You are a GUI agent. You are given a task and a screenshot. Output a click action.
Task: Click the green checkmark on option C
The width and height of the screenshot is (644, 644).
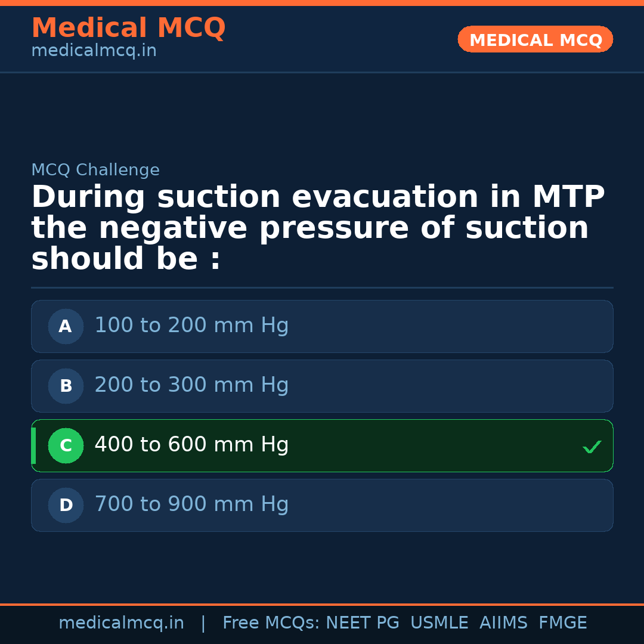(x=592, y=447)
